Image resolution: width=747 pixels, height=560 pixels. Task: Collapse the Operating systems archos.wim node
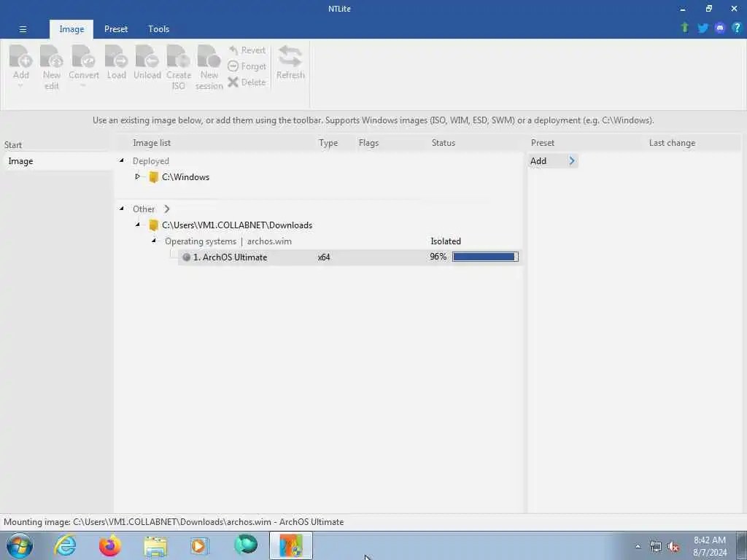coord(154,241)
